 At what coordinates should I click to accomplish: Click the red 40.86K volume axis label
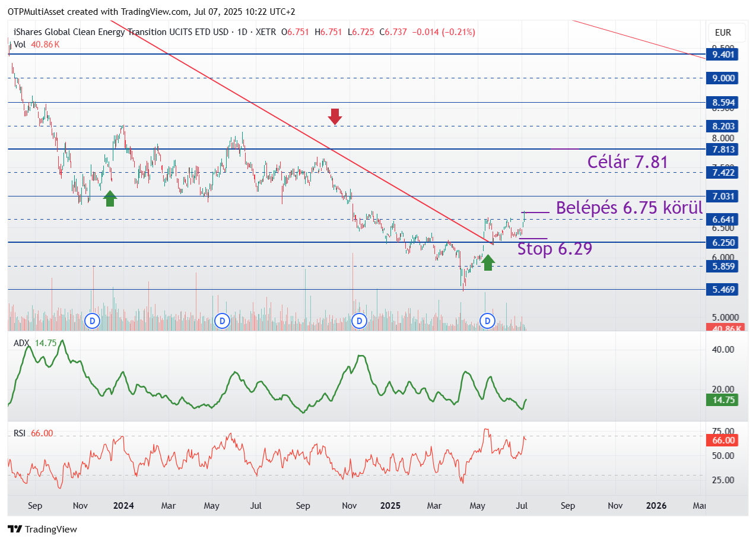pyautogui.click(x=724, y=328)
